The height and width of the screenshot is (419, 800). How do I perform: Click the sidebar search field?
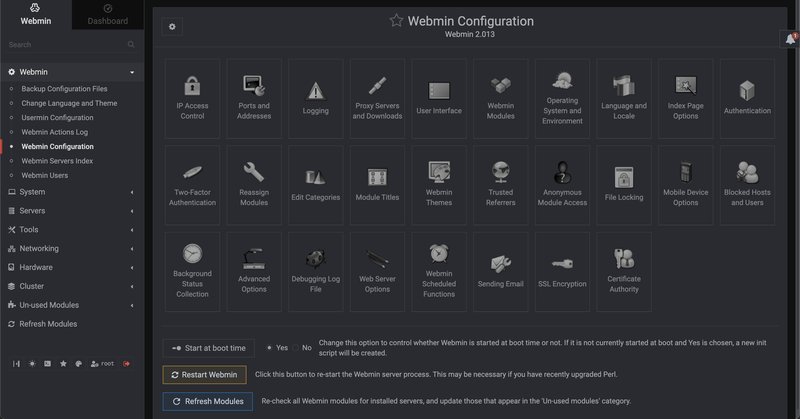click(65, 45)
